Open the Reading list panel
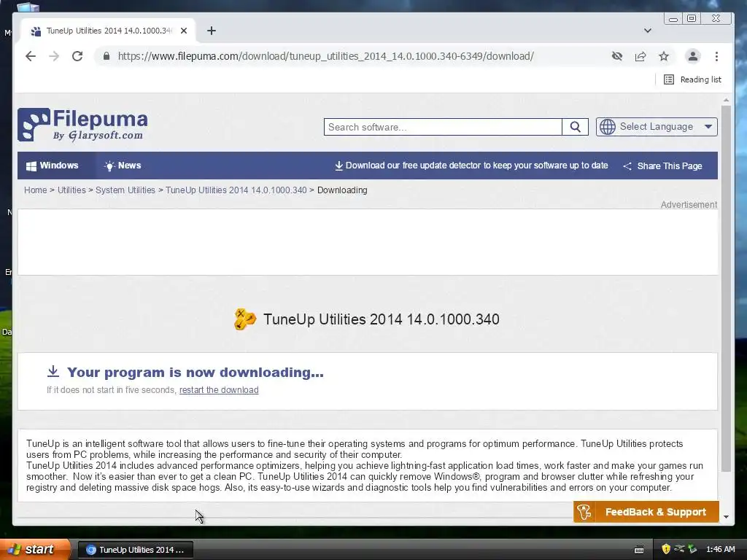This screenshot has height=560, width=747. coord(693,79)
